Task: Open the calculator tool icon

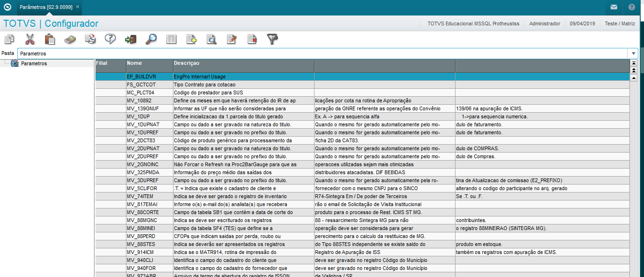Action: (70, 39)
